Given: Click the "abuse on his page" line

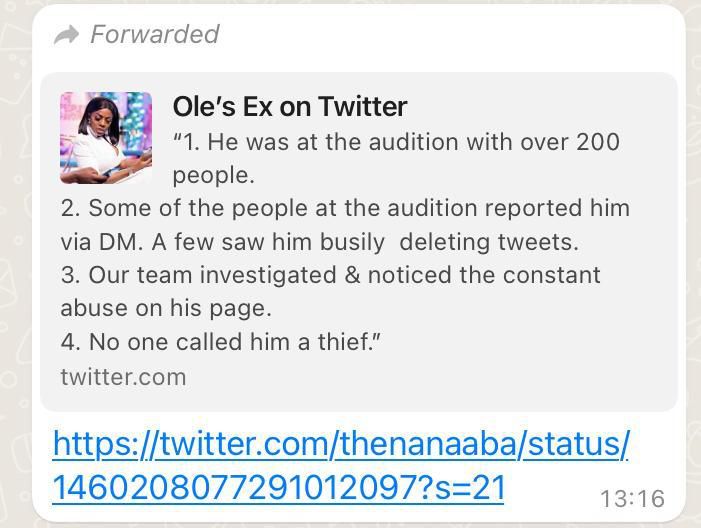Looking at the screenshot, I should click(166, 308).
